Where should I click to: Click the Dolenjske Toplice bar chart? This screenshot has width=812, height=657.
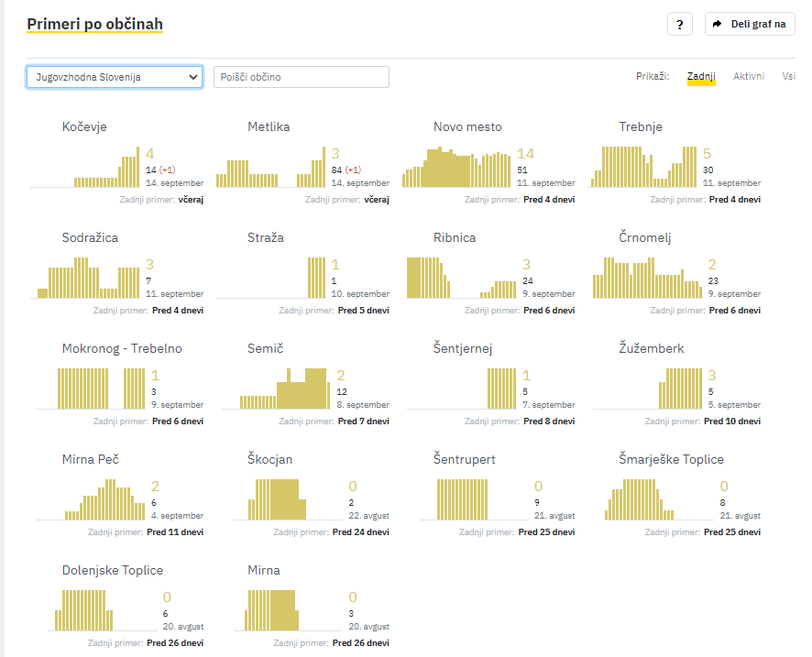pyautogui.click(x=103, y=610)
